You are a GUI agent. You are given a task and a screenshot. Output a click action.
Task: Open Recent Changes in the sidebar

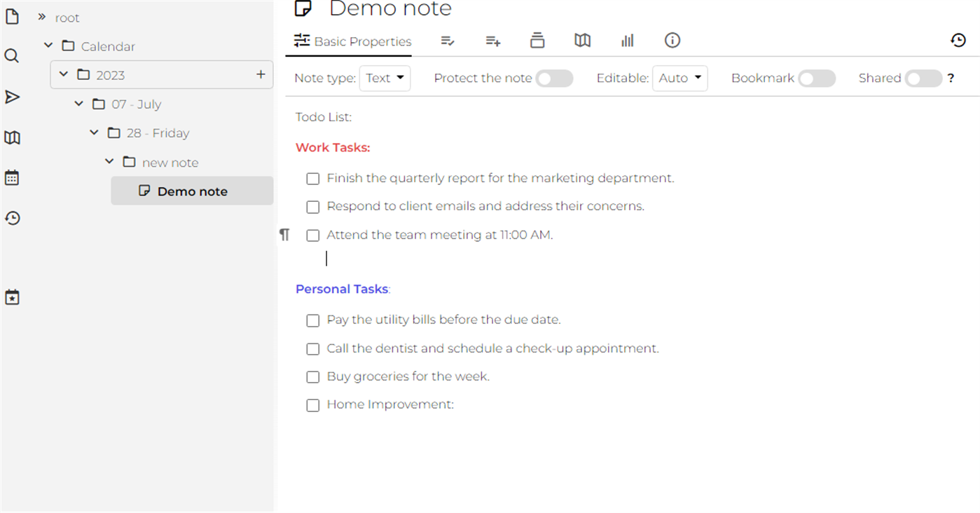coord(12,218)
